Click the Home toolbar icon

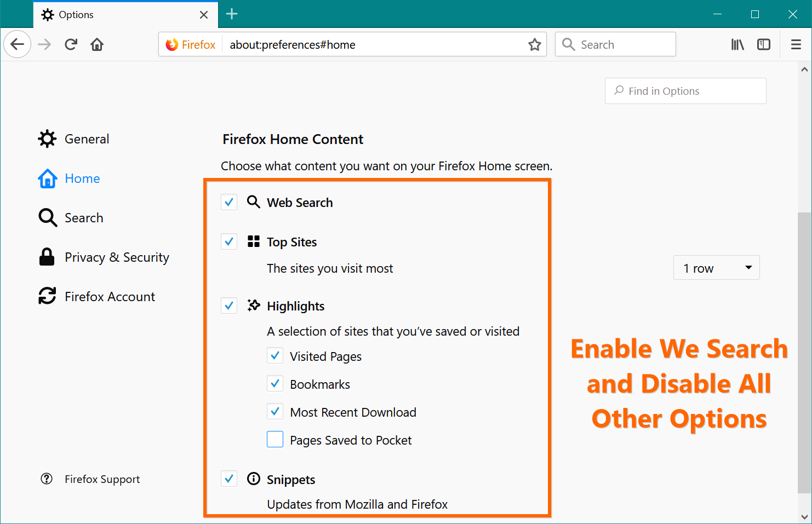click(97, 44)
